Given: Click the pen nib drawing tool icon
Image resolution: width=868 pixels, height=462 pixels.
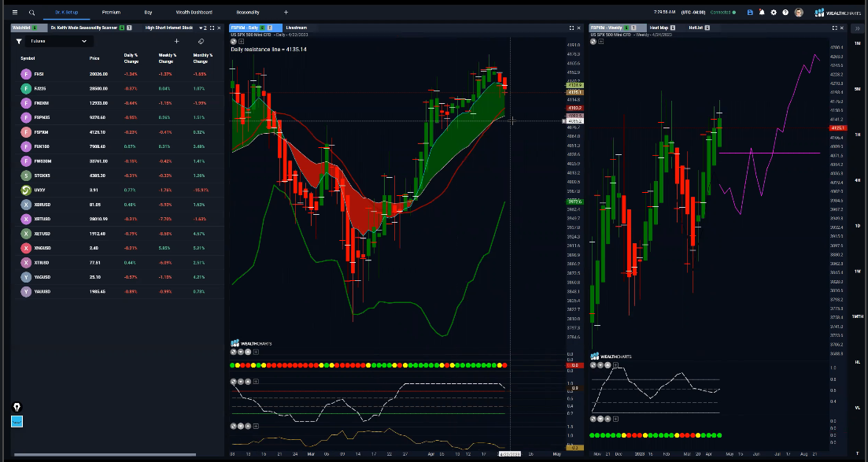Looking at the screenshot, I should click(17, 407).
